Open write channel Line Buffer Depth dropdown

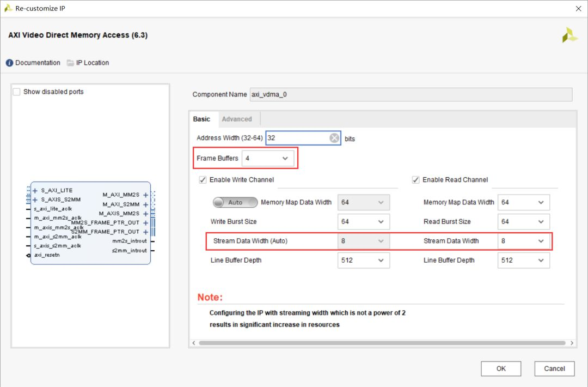point(363,261)
